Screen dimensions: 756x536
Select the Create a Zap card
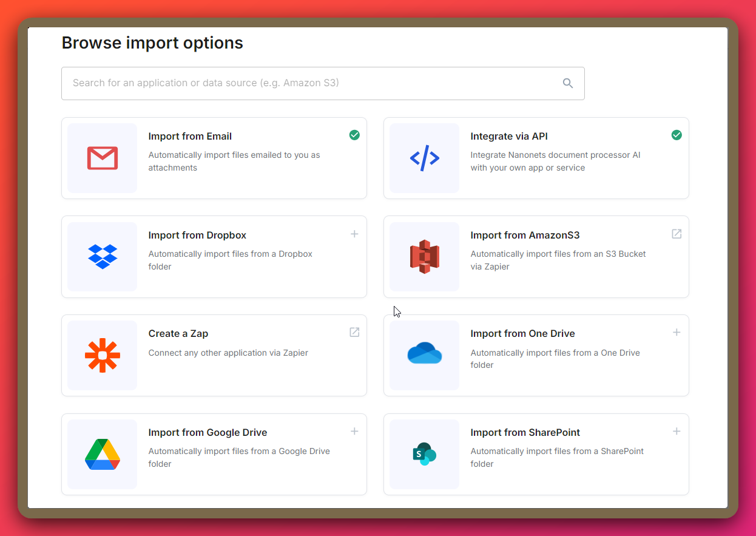pos(214,356)
